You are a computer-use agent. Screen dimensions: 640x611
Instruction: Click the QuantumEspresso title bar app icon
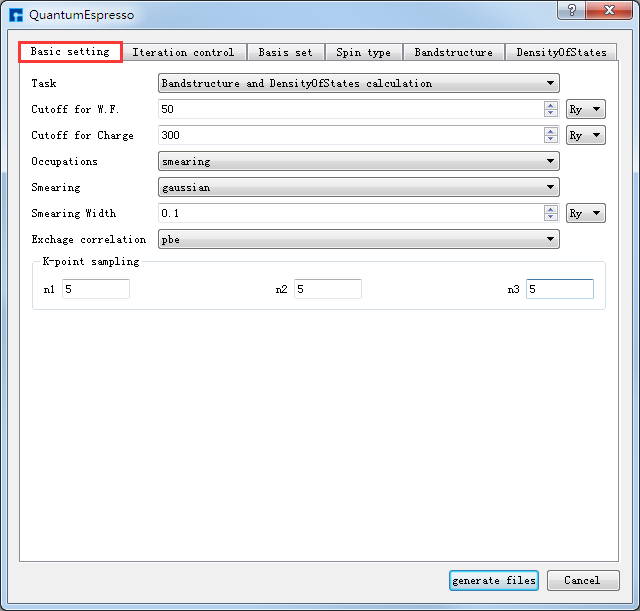pos(16,15)
